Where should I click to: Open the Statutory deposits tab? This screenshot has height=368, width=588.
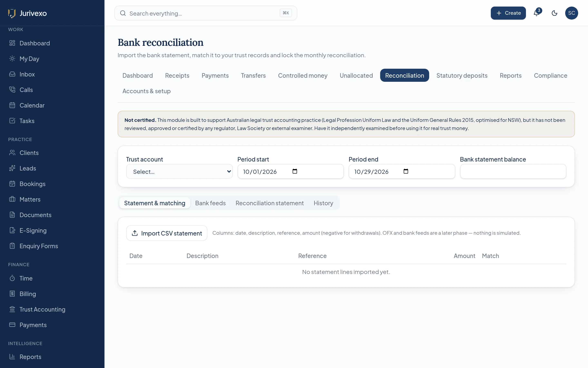[462, 75]
